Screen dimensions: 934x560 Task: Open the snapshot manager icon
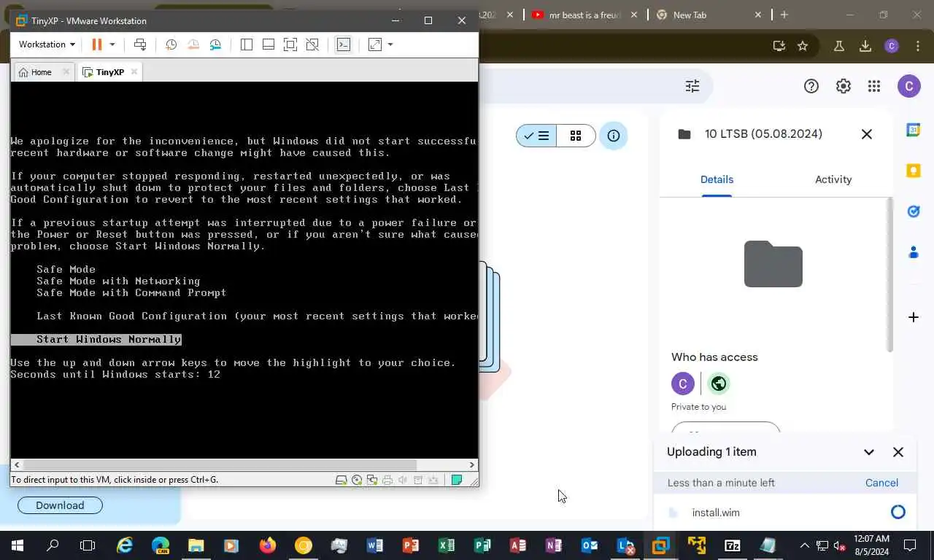pyautogui.click(x=215, y=44)
